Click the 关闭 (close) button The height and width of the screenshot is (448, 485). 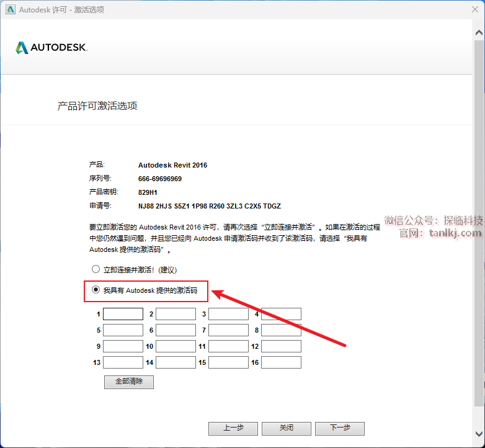287,429
